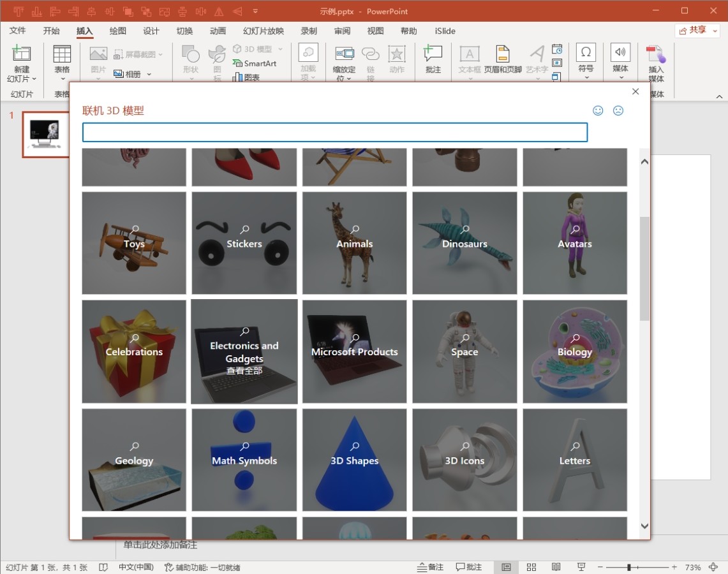This screenshot has width=728, height=574.
Task: Click the 3D model search input field
Action: pyautogui.click(x=334, y=132)
